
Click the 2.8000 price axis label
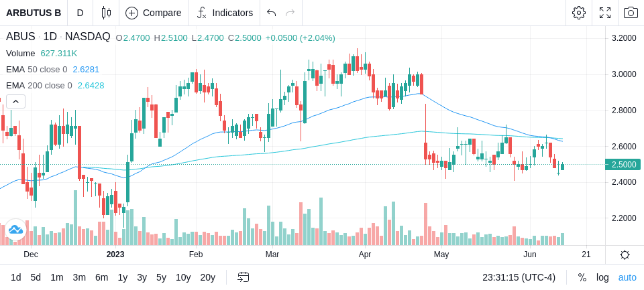point(624,111)
